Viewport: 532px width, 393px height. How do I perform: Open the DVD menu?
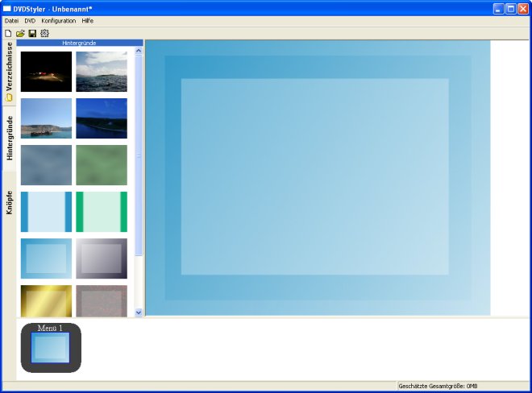tap(30, 21)
